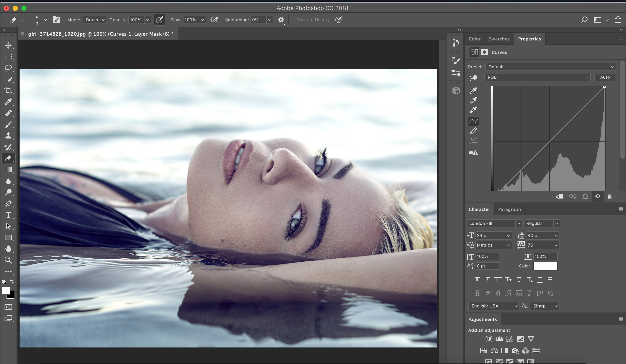Select the Clone Stamp tool
Image resolution: width=626 pixels, height=364 pixels.
point(8,136)
